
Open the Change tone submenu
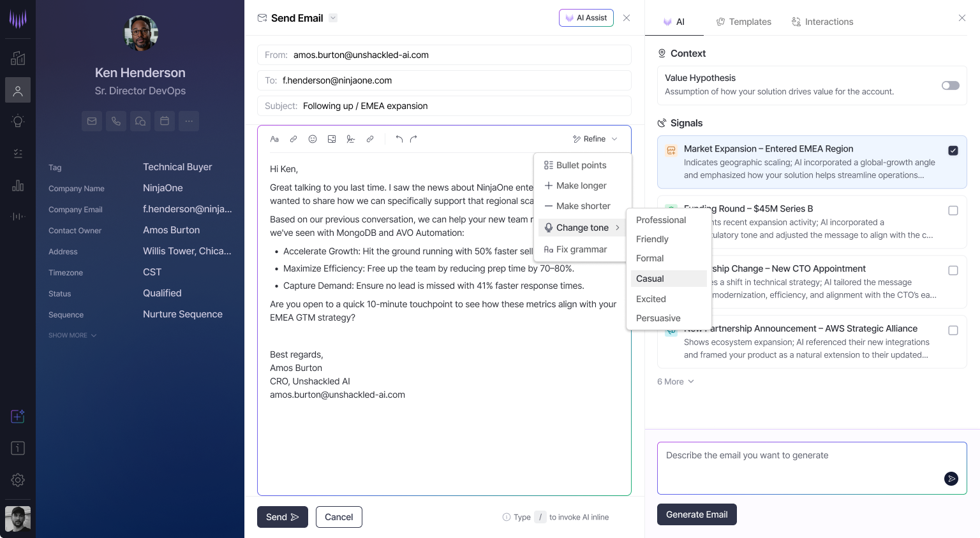(582, 228)
